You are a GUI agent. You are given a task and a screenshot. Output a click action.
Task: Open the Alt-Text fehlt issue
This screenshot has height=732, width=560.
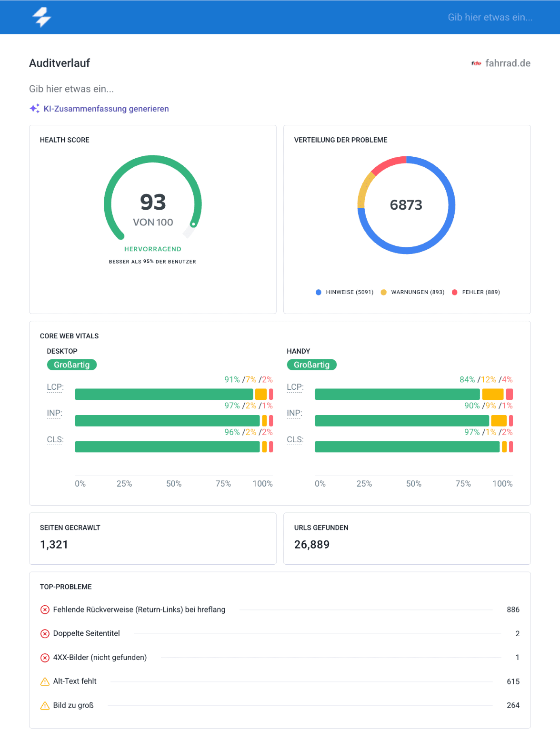[75, 681]
